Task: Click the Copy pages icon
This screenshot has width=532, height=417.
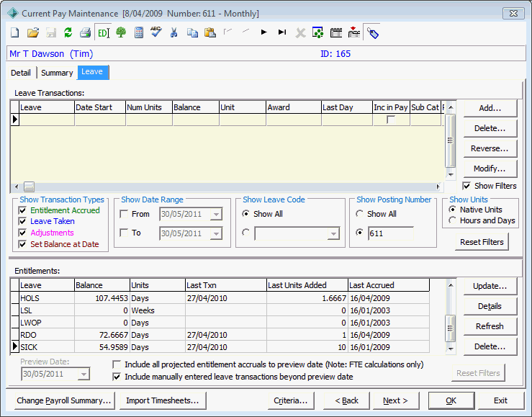Action: click(x=192, y=33)
